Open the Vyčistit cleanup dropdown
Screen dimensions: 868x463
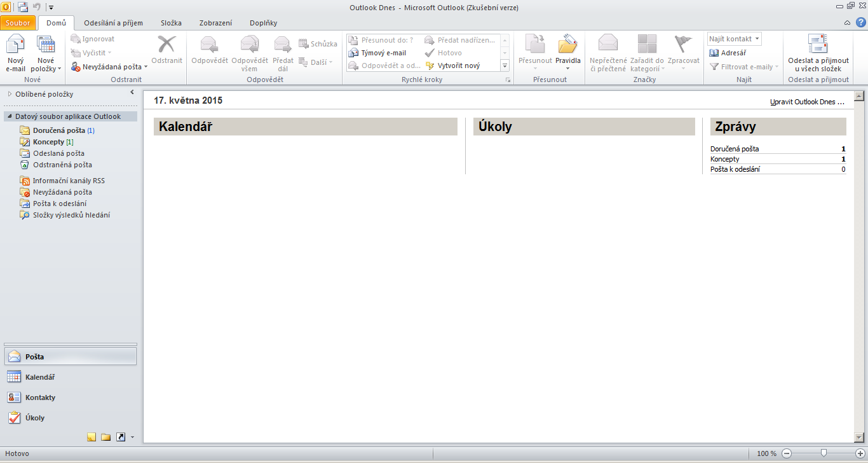pyautogui.click(x=91, y=53)
